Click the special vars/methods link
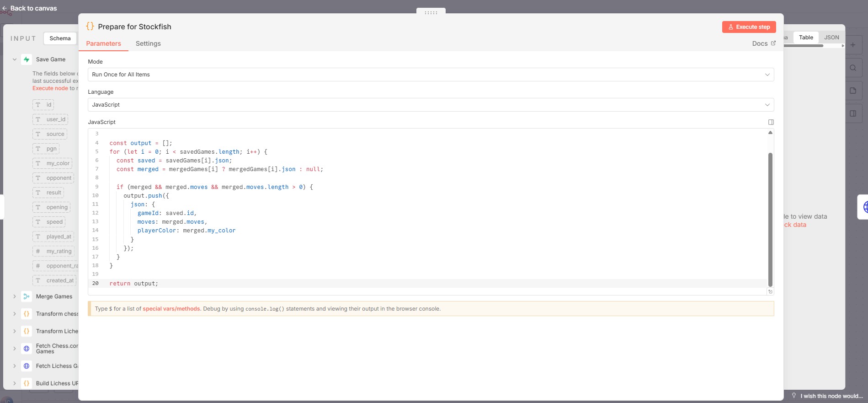 click(171, 309)
